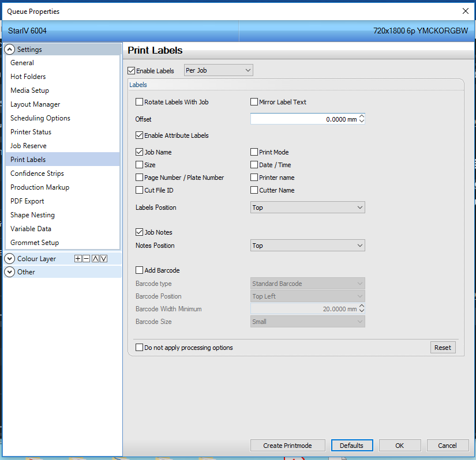The height and width of the screenshot is (460, 476).
Task: Enable Rotate Labels With Job
Action: tap(140, 102)
